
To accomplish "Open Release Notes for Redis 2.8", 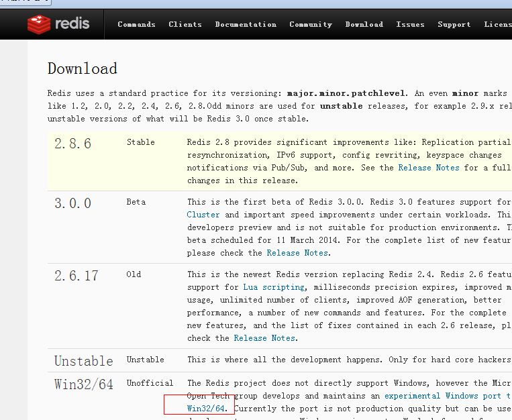I will point(429,168).
